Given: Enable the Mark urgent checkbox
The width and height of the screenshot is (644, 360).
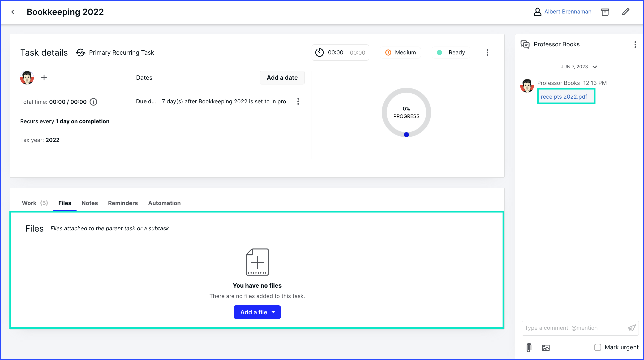Looking at the screenshot, I should click(597, 347).
